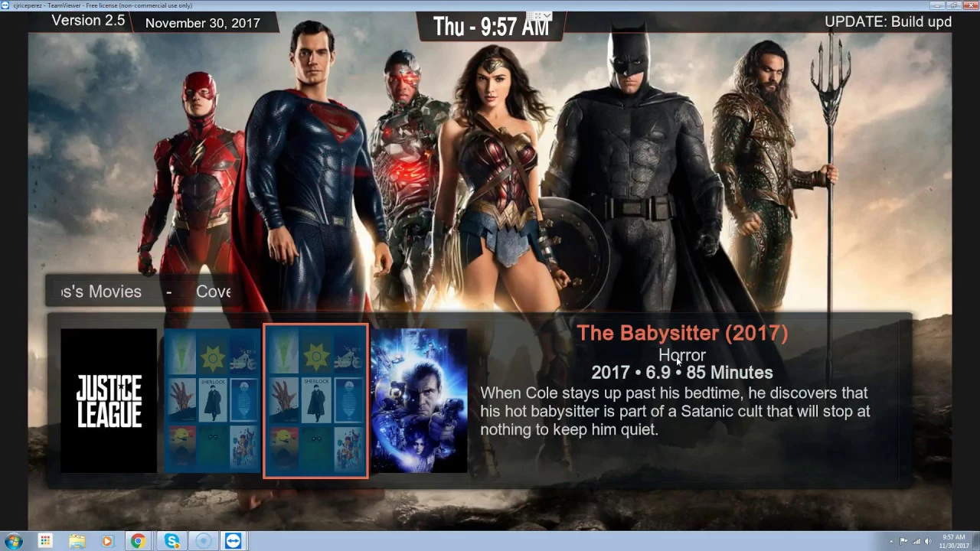This screenshot has height=551, width=980.
Task: Click the TeamViewer toolbar fullscreen icon
Action: point(537,15)
